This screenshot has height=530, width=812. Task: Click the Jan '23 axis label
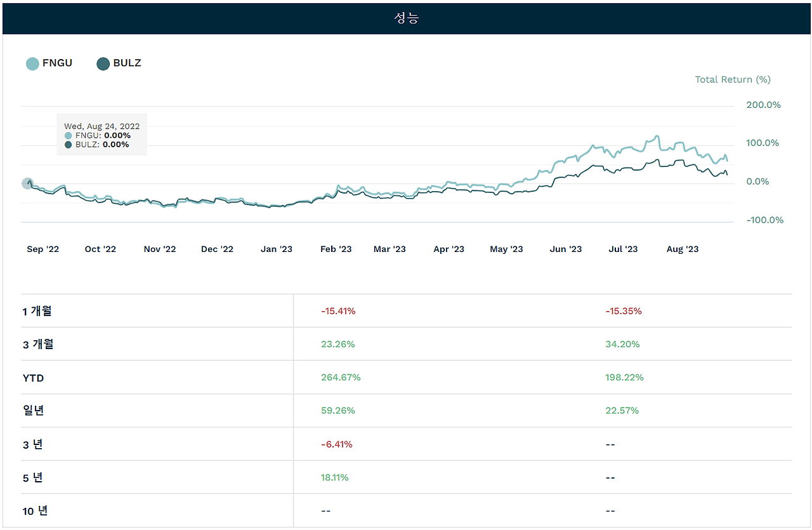tap(277, 249)
